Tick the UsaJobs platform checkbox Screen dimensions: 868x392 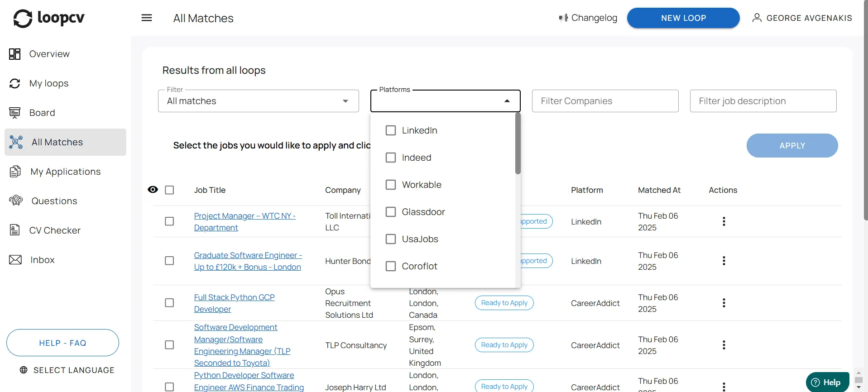[391, 239]
